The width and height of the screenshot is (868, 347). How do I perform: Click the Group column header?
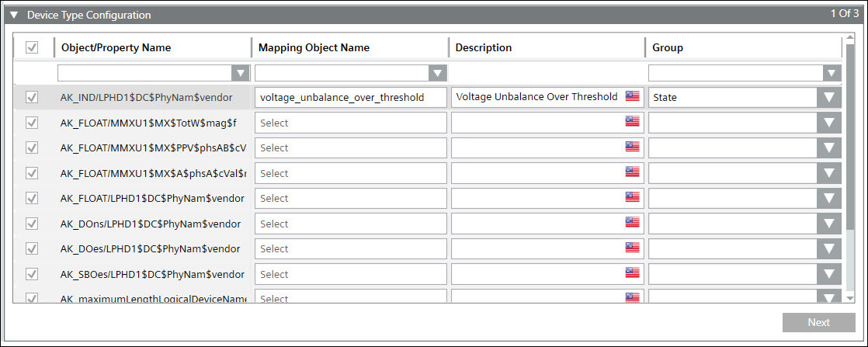coord(667,48)
